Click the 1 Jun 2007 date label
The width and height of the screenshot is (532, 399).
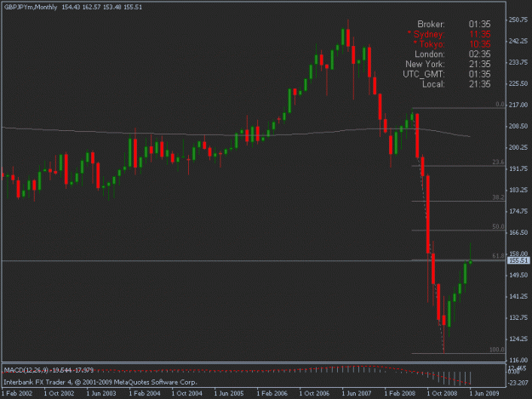[x=357, y=393]
